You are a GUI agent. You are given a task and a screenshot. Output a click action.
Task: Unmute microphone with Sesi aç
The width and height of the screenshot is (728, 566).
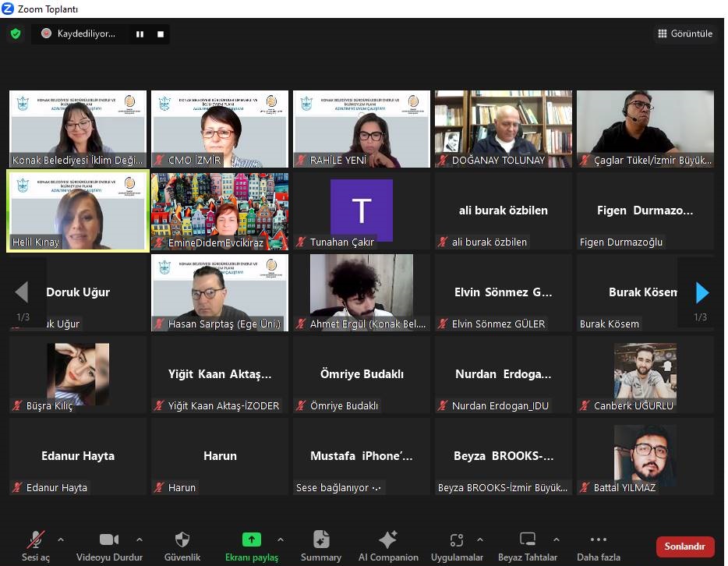coord(35,546)
